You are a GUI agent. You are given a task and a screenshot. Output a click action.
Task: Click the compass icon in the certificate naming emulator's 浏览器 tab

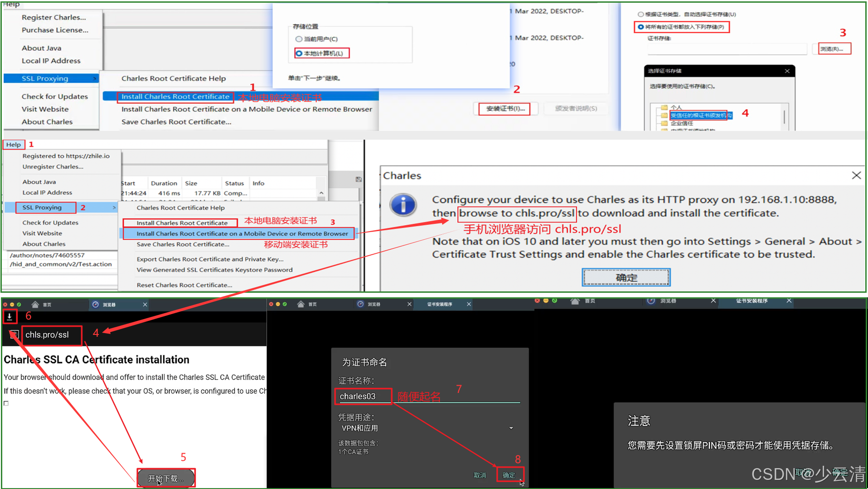tap(360, 304)
